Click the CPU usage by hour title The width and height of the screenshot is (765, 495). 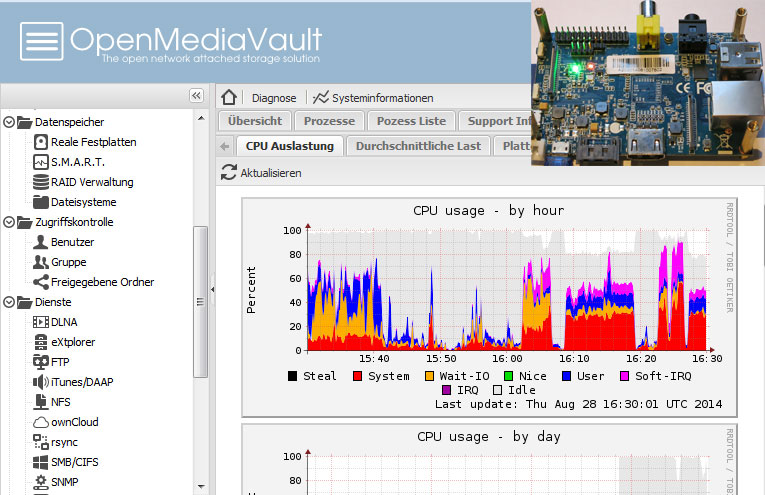pyautogui.click(x=488, y=211)
